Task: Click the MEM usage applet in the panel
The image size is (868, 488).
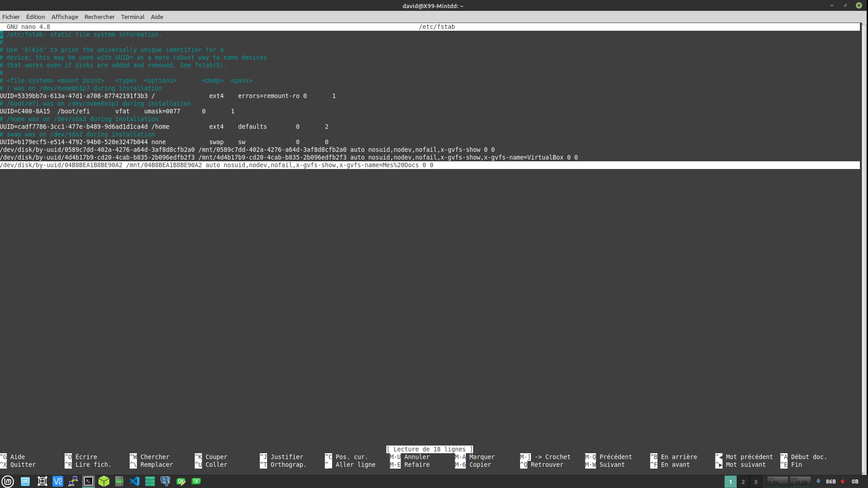Action: point(800,482)
